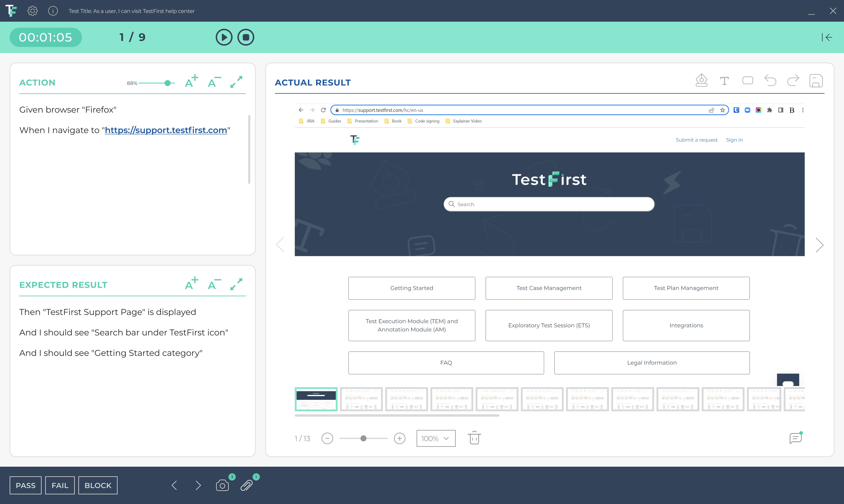The width and height of the screenshot is (844, 504).
Task: Adjust the 88% text zoom slider
Action: (x=167, y=82)
